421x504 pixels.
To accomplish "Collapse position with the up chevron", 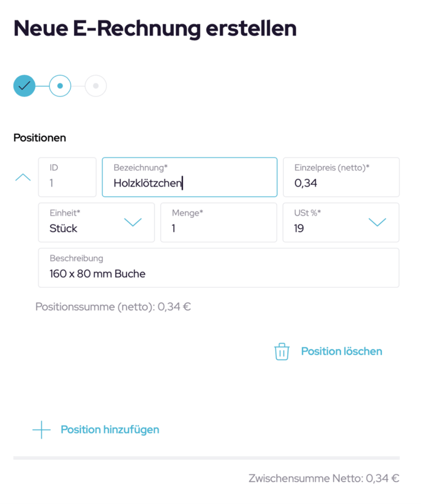I will 23,177.
